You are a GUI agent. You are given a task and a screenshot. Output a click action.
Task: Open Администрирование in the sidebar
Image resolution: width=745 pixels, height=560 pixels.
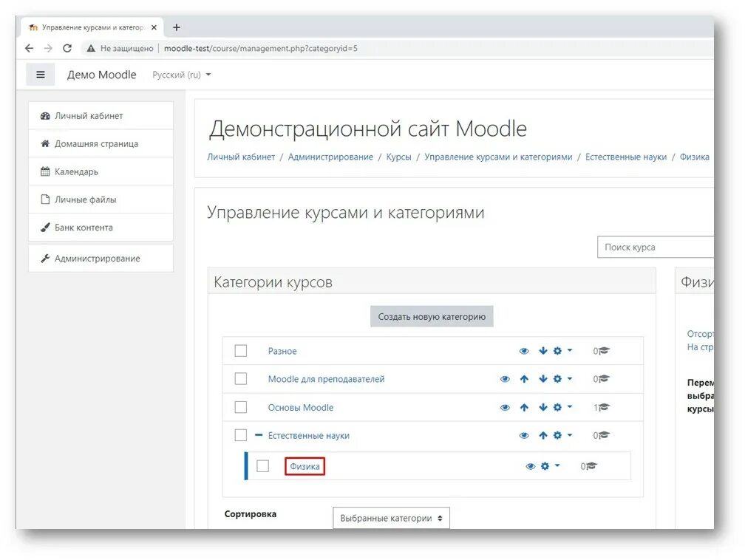tap(101, 259)
